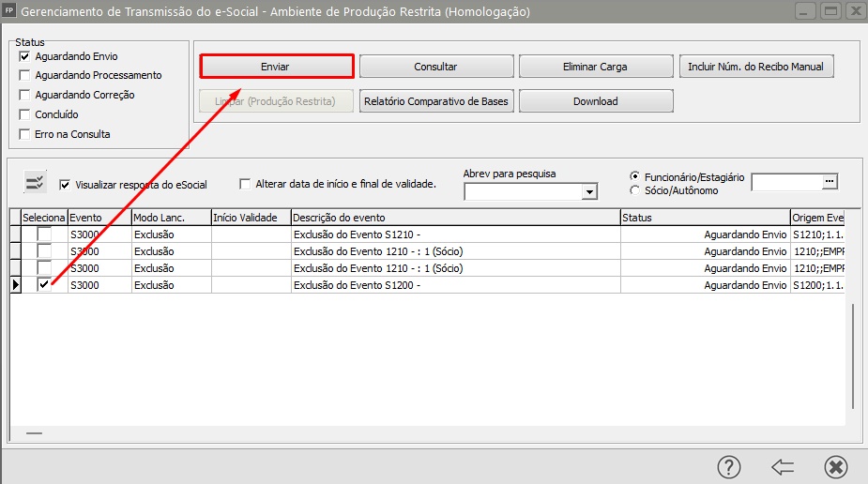
Task: Click the Funcionário/Estagiário search input field
Action: 785,182
